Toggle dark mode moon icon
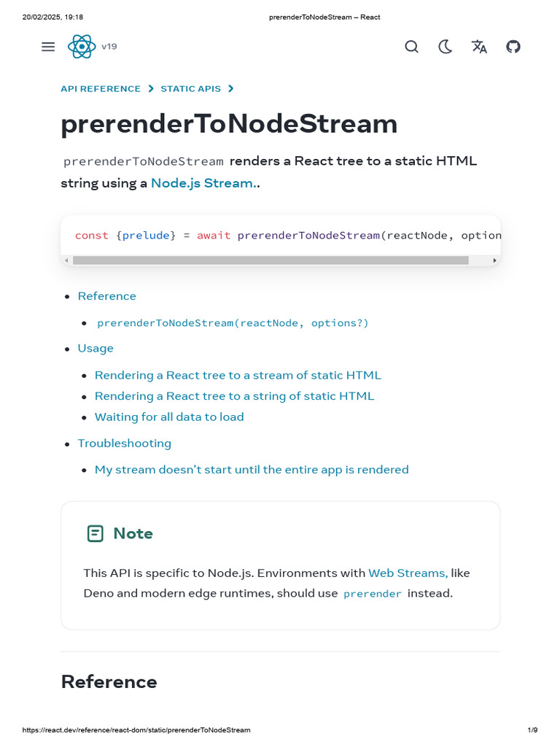This screenshot has width=560, height=747. click(x=445, y=47)
